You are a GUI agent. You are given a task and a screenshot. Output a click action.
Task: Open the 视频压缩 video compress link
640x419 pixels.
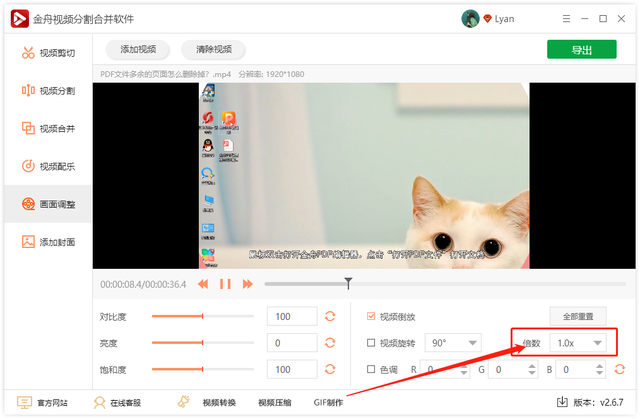pyautogui.click(x=275, y=403)
